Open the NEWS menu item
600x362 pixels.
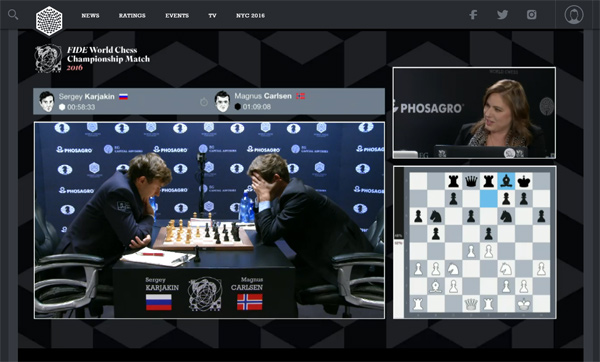click(90, 16)
